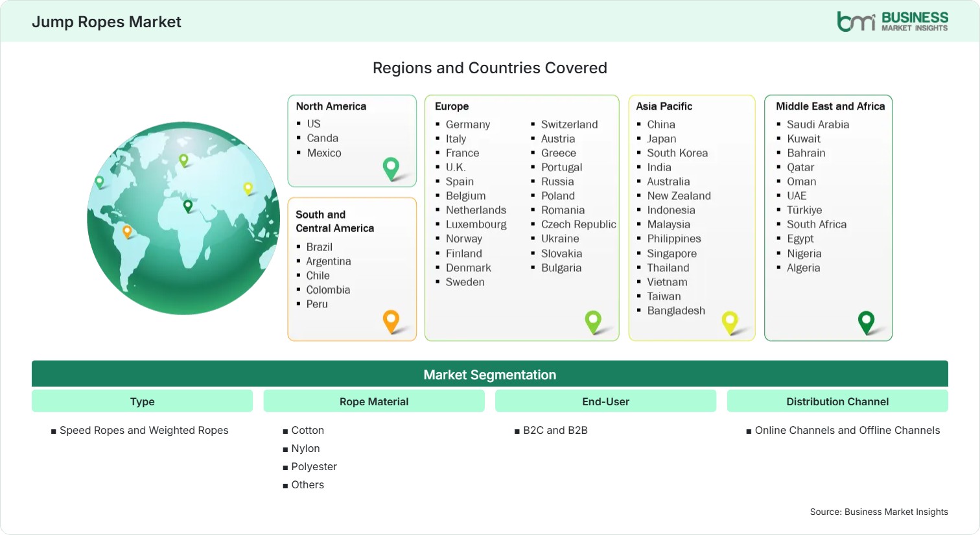Click Polyester under Rope Material
The width and height of the screenshot is (980, 535).
pyautogui.click(x=314, y=467)
